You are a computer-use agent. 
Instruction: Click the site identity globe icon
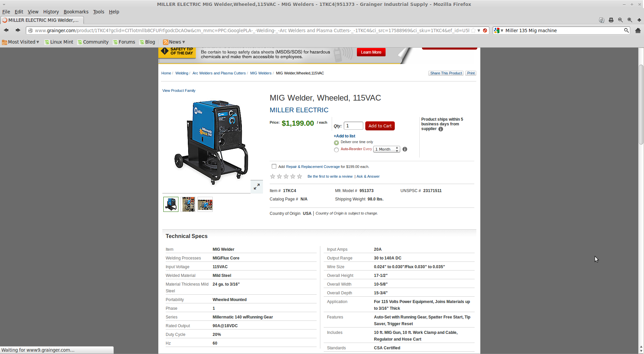pyautogui.click(x=31, y=31)
